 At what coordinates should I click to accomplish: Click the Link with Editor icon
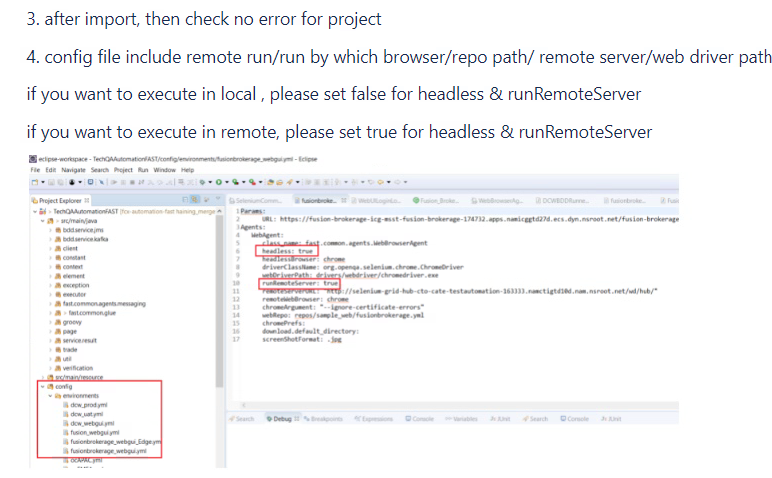point(195,200)
